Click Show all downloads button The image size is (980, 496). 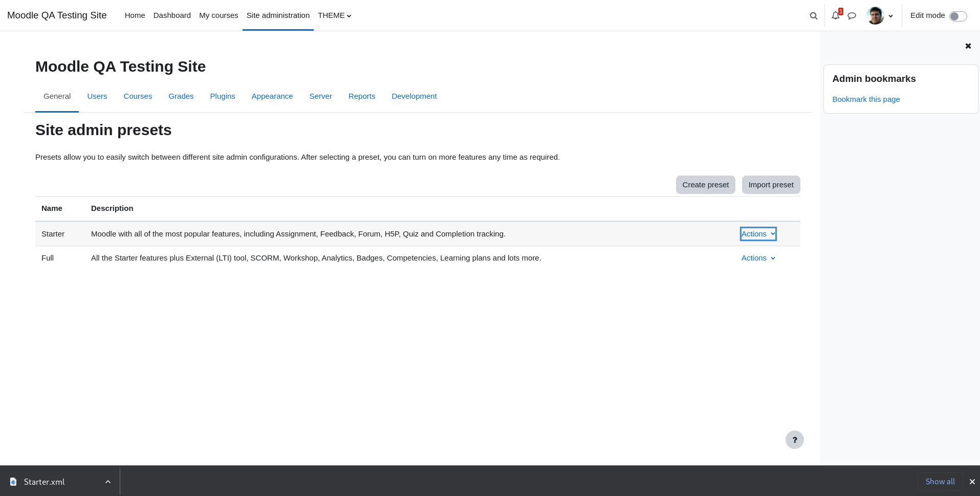(940, 482)
